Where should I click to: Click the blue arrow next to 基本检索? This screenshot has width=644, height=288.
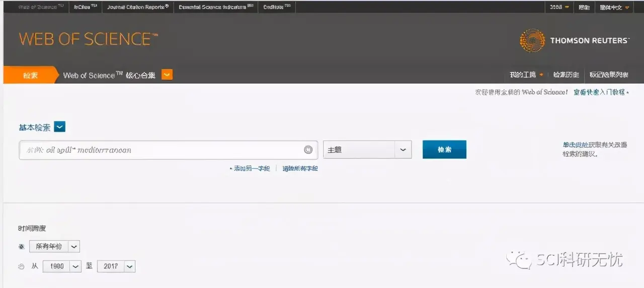pyautogui.click(x=59, y=127)
